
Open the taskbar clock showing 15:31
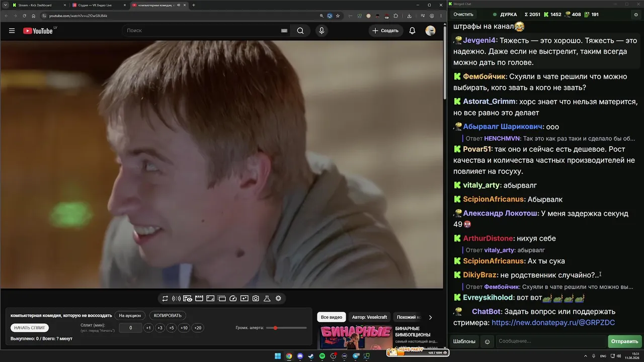631,356
